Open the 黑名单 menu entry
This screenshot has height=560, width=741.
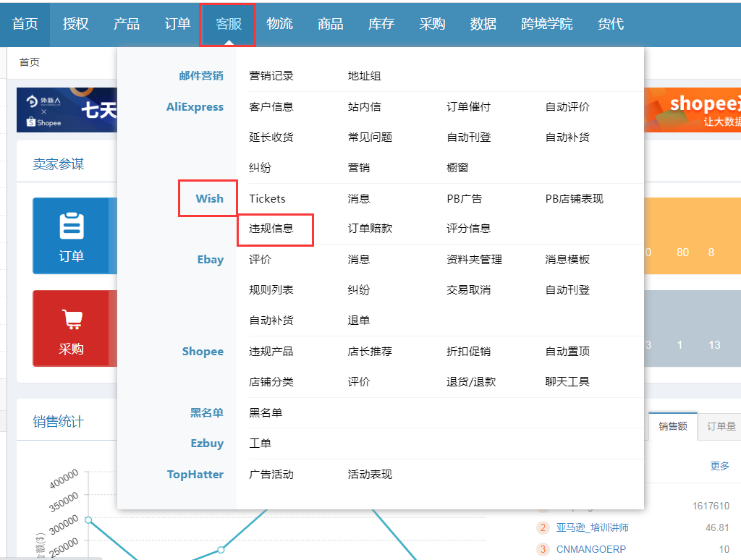point(266,412)
